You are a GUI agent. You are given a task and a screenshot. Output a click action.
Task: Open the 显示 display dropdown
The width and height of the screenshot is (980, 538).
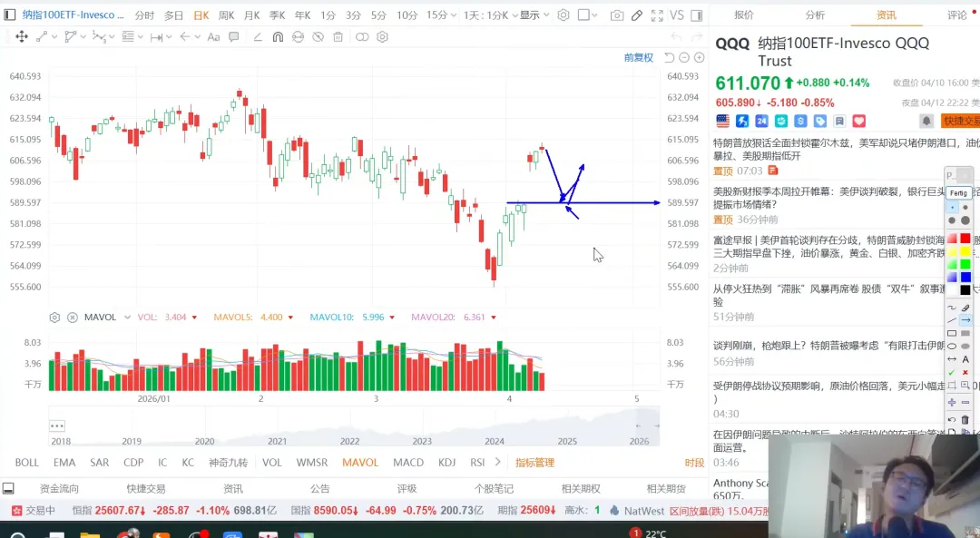[x=534, y=15]
